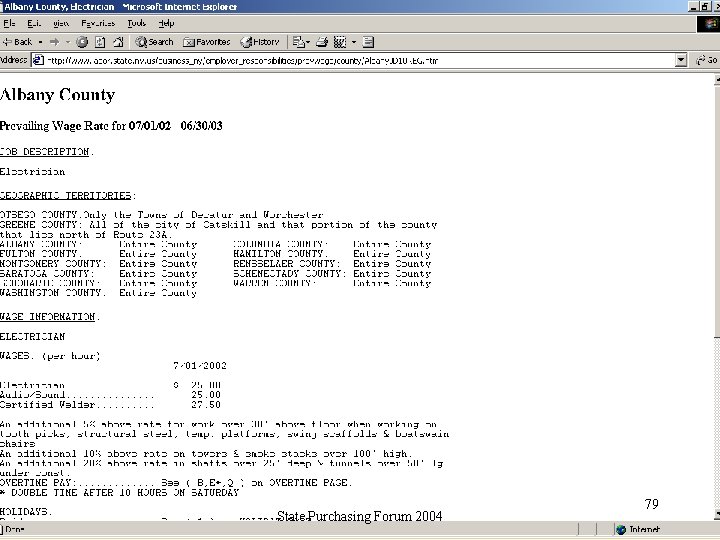Image resolution: width=720 pixels, height=540 pixels.
Task: Click the HOLIDAYS heading text
Action: tap(26, 512)
